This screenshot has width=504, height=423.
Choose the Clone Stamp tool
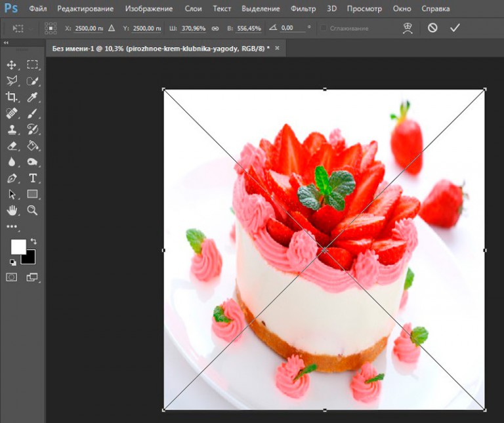tap(11, 129)
